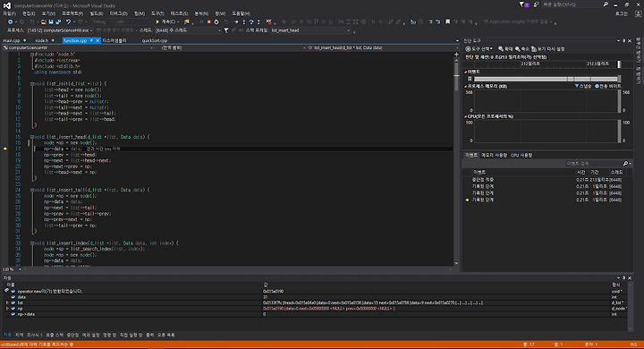Open the Help menu
644x349 pixels.
(x=241, y=13)
